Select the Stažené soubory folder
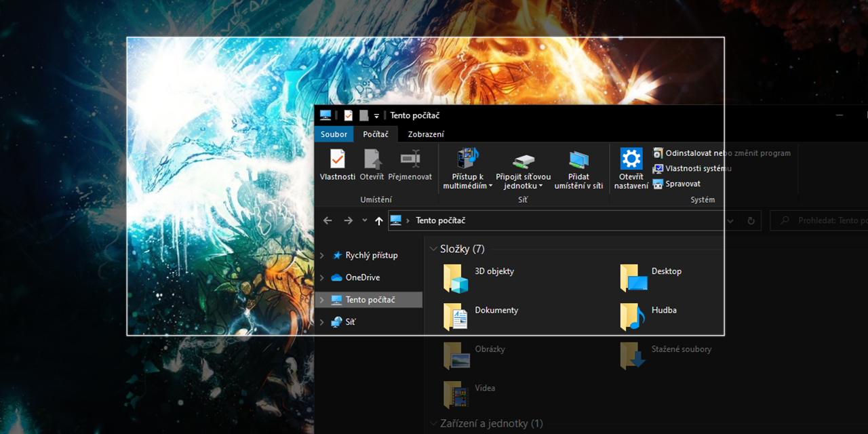This screenshot has height=434, width=868. [667, 355]
